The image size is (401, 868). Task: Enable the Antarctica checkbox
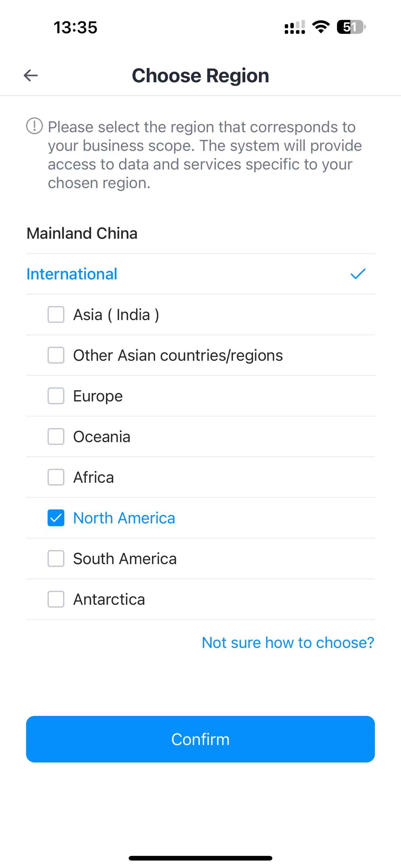click(56, 599)
